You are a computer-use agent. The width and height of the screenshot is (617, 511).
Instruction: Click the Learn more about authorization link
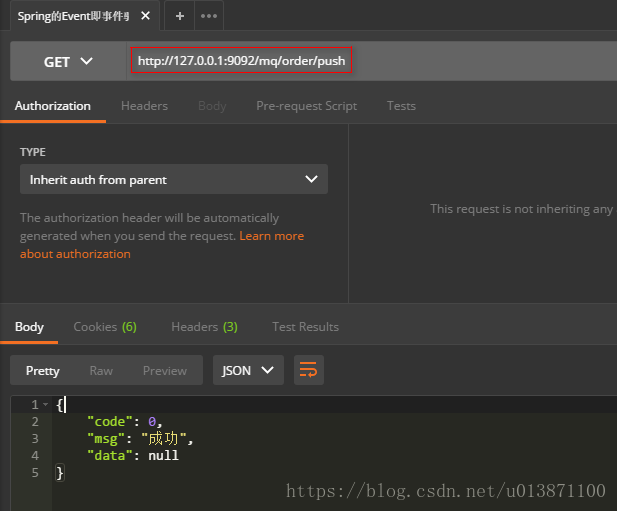pyautogui.click(x=271, y=236)
